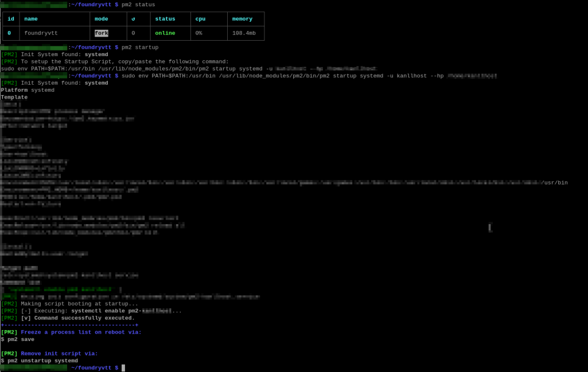Click the highlighted 'fork' mode badge
The height and width of the screenshot is (372, 588).
pos(101,33)
